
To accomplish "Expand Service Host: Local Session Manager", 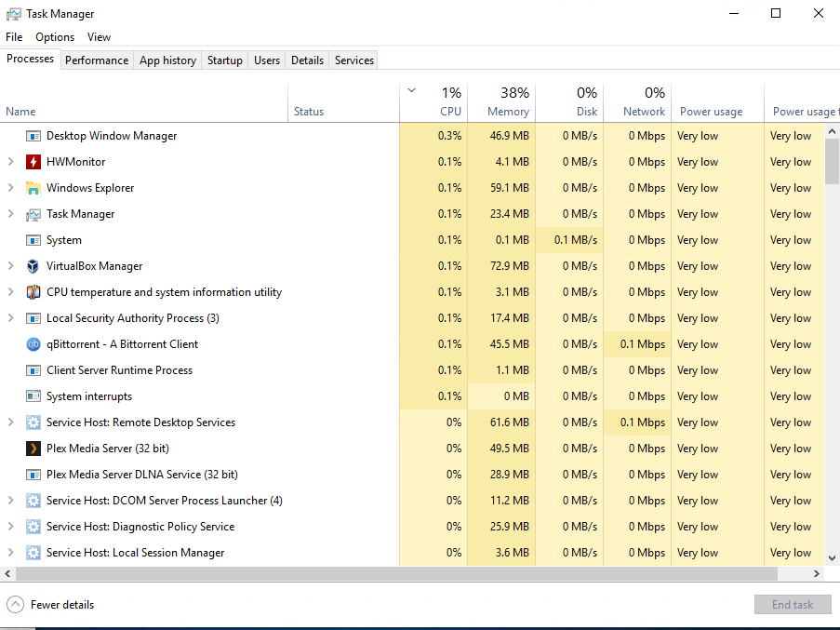I will click(11, 553).
